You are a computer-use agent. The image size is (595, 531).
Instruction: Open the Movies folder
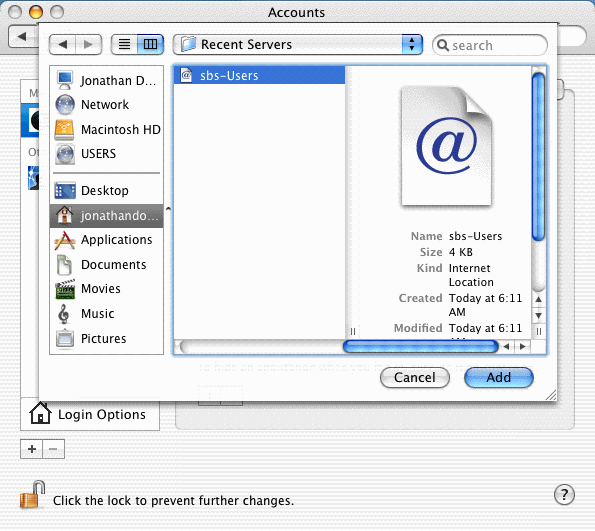pos(106,289)
